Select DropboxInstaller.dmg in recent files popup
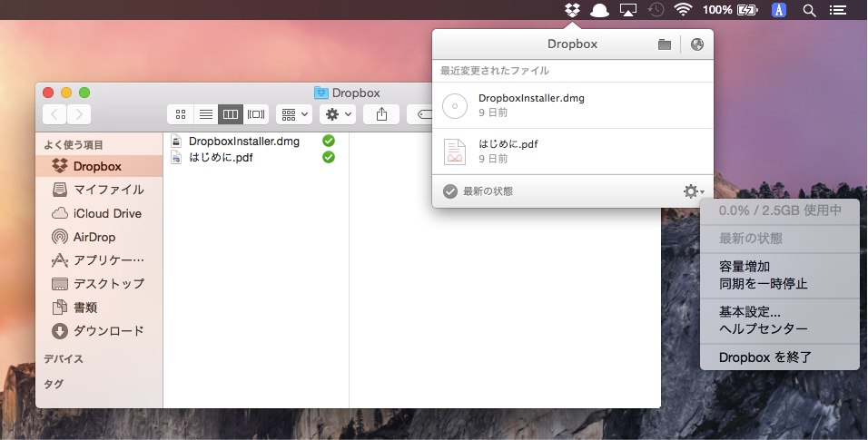This screenshot has height=440, width=868. pos(572,105)
